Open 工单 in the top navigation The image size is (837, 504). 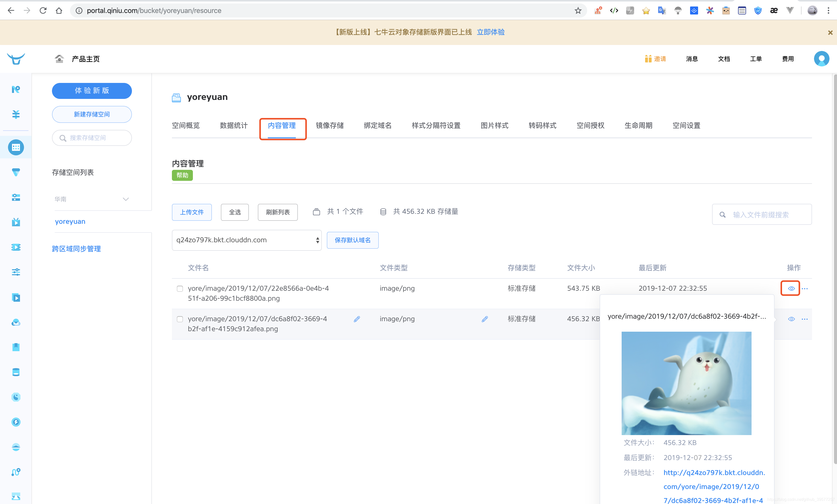click(756, 59)
